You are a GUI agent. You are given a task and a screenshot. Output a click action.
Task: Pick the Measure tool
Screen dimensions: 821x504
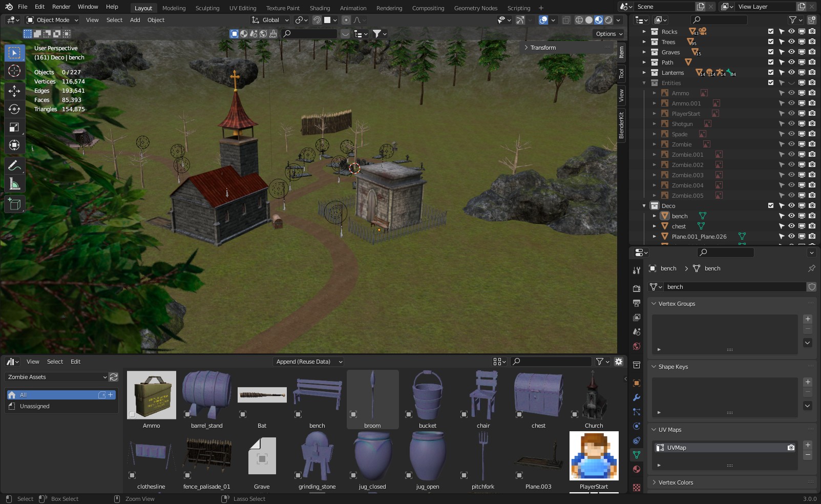pos(14,183)
